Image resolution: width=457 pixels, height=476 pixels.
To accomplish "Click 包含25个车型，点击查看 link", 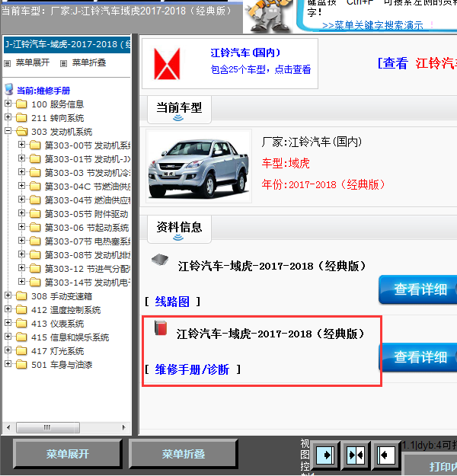I will point(260,69).
